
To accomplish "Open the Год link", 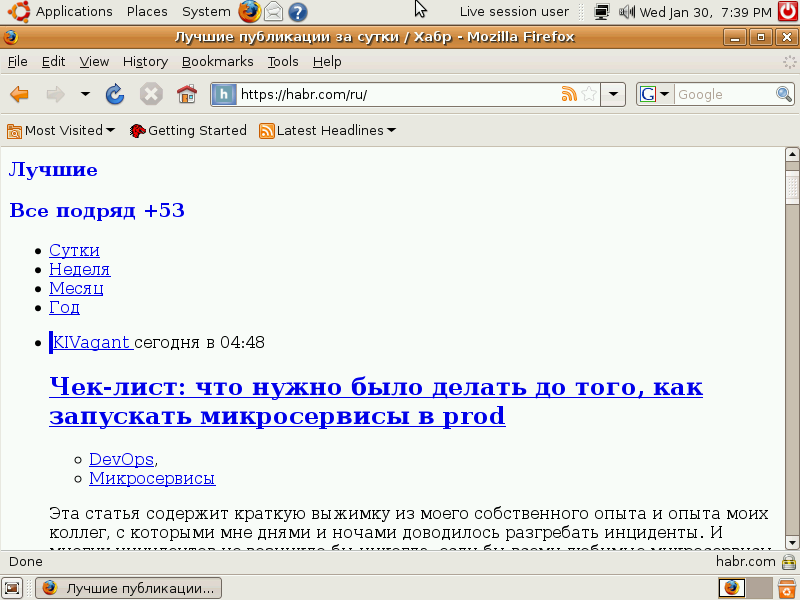I will tap(64, 308).
